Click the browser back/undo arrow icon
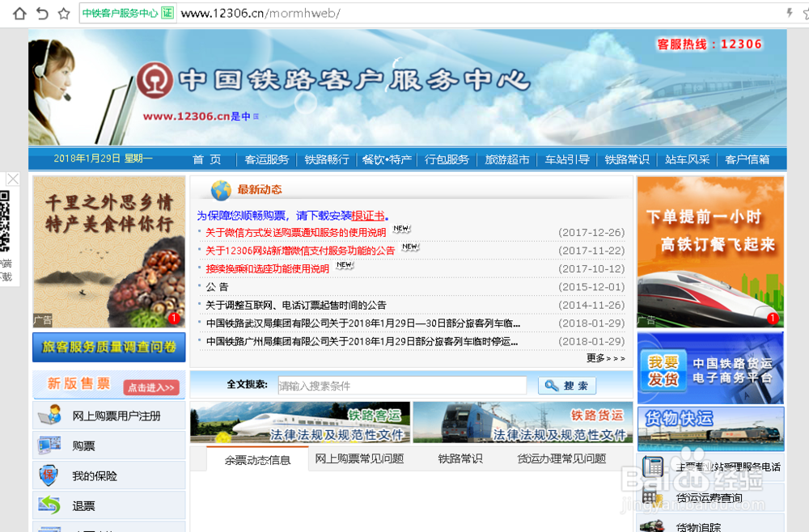This screenshot has width=809, height=532. [42, 13]
